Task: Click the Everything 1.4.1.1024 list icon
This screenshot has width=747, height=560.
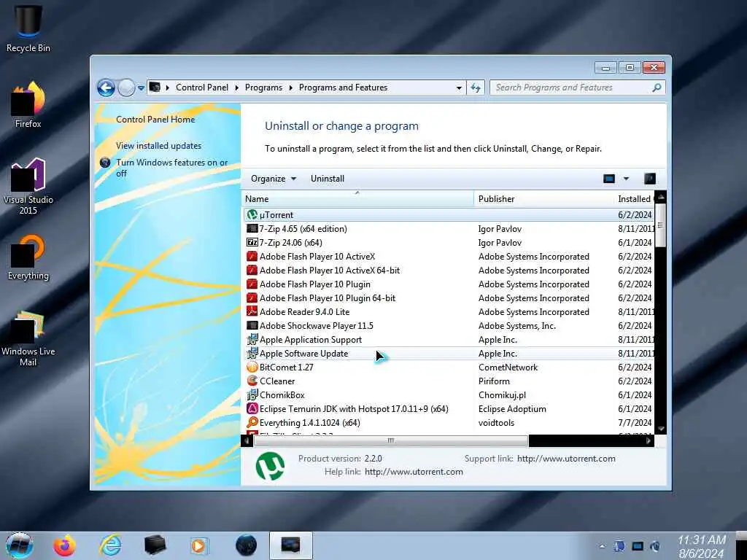Action: 252,422
